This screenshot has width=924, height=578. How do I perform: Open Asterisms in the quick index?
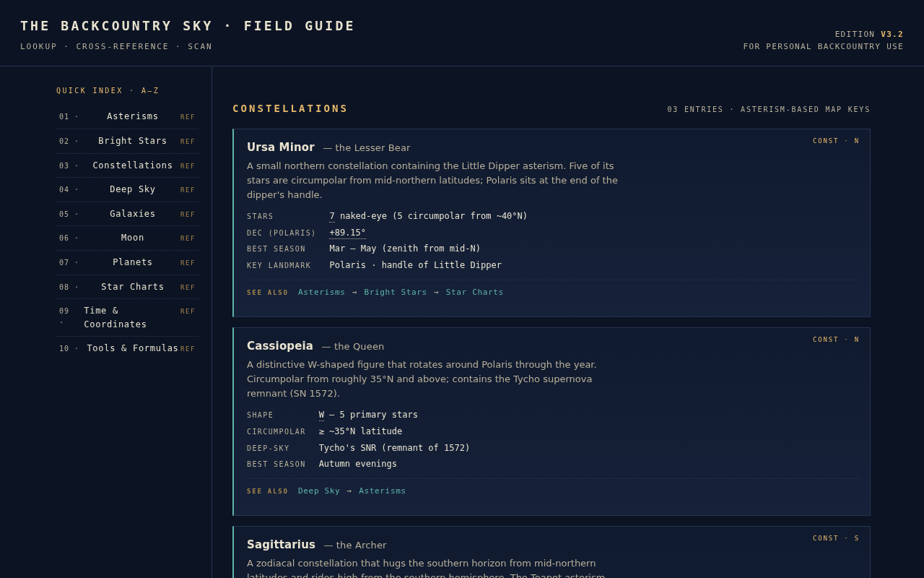click(127, 117)
